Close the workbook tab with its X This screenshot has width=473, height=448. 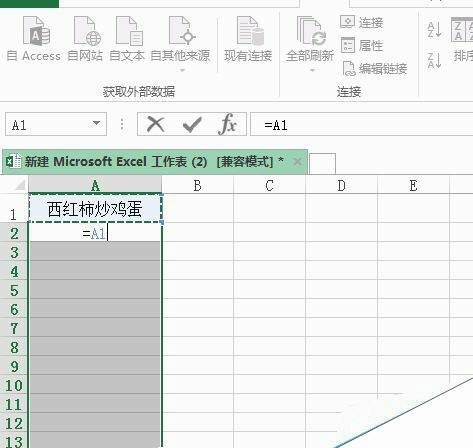coord(297,162)
